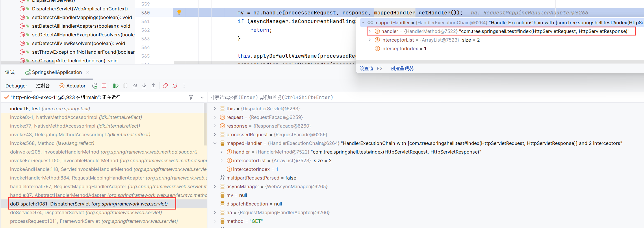
Task: Switch to the Debugger tab
Action: coord(16,86)
